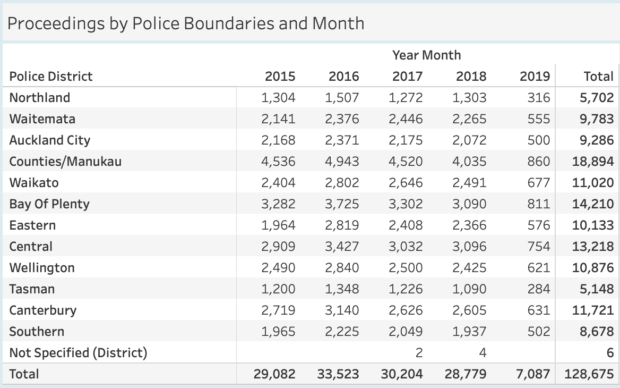This screenshot has height=388, width=620.
Task: Select Wellington 2019 value 621
Action: [539, 268]
